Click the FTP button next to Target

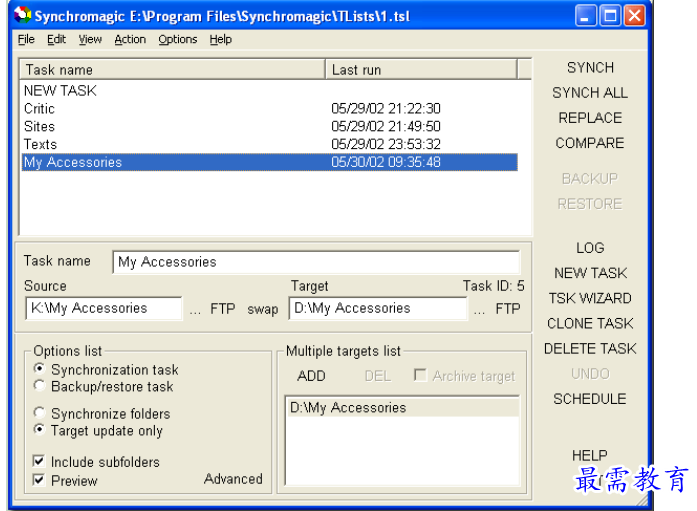click(x=508, y=308)
